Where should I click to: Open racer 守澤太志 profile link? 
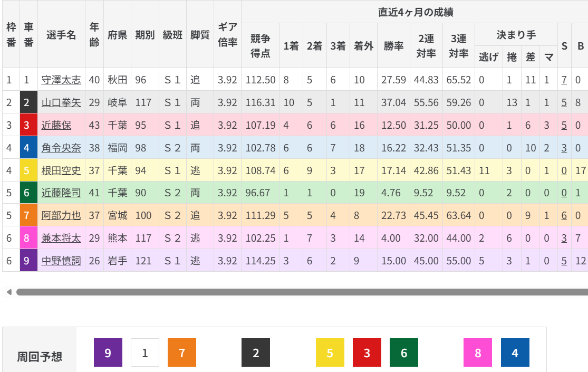61,80
